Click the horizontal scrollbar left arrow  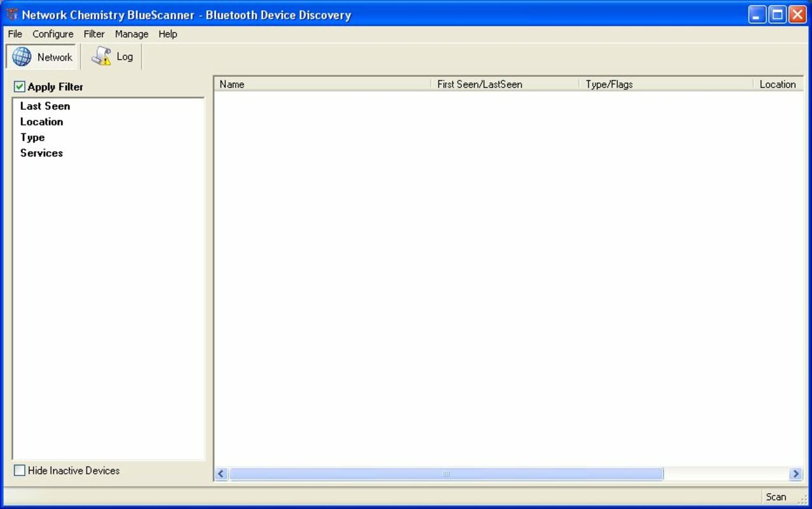pos(222,474)
